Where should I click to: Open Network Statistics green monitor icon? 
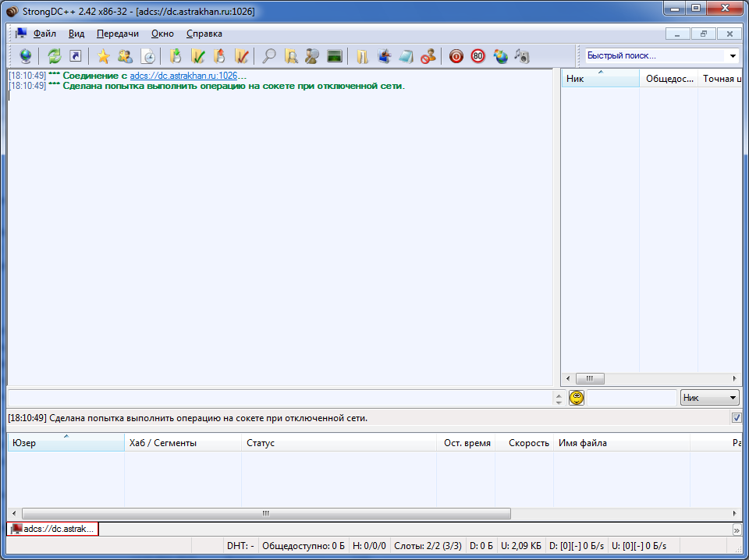coord(335,56)
